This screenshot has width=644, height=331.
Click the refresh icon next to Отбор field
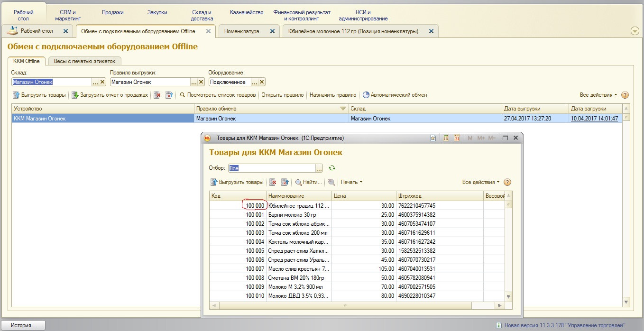(332, 168)
